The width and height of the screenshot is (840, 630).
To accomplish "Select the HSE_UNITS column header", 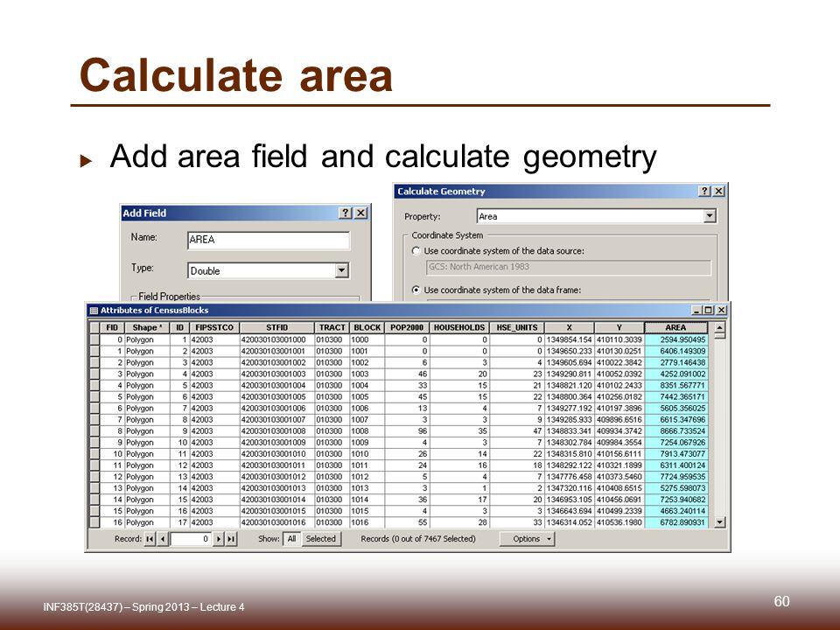I will point(517,327).
